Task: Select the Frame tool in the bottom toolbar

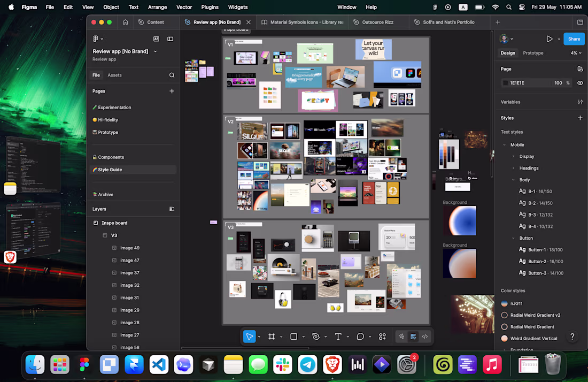Action: coord(272,337)
